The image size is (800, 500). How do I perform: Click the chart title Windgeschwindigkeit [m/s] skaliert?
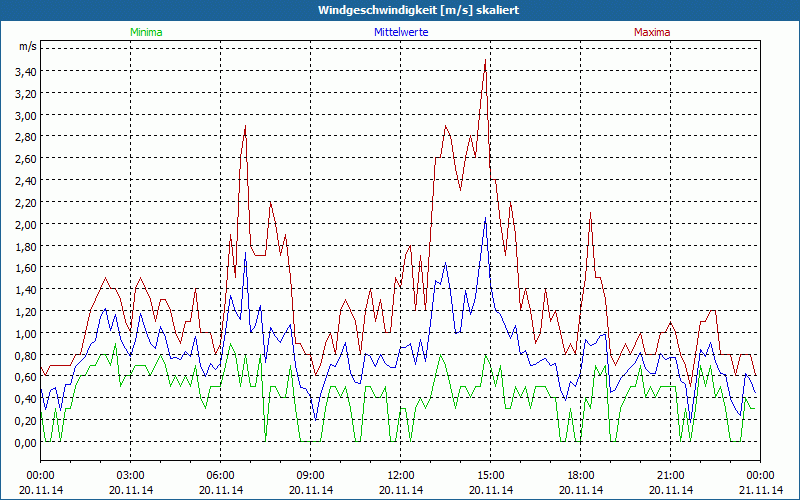(418, 10)
